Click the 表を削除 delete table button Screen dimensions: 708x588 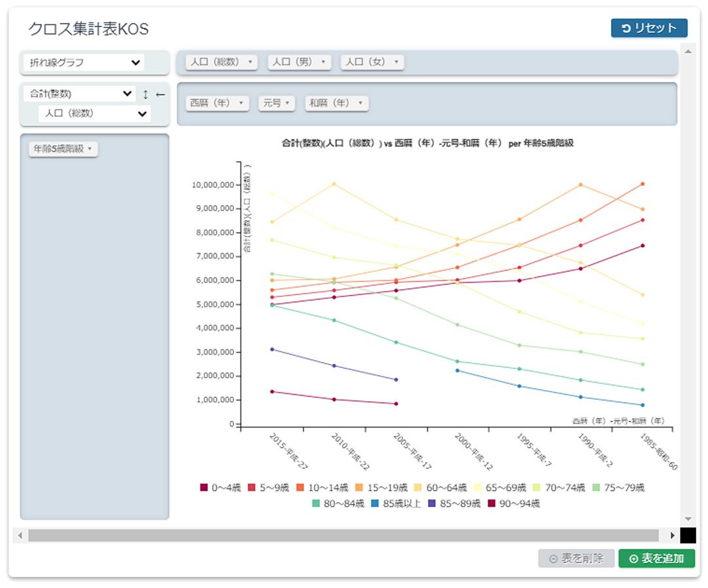click(x=576, y=559)
